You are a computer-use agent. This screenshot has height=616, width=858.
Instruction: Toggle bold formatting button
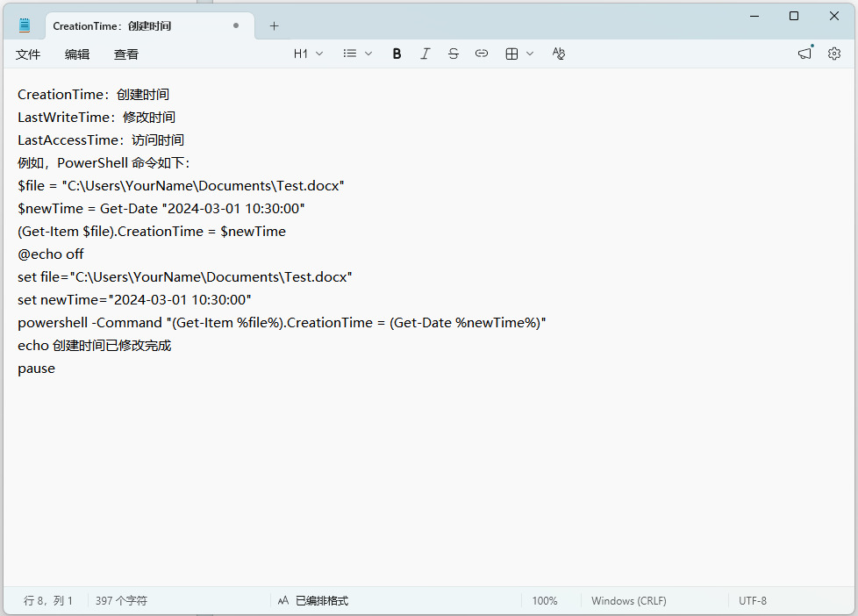pos(397,54)
